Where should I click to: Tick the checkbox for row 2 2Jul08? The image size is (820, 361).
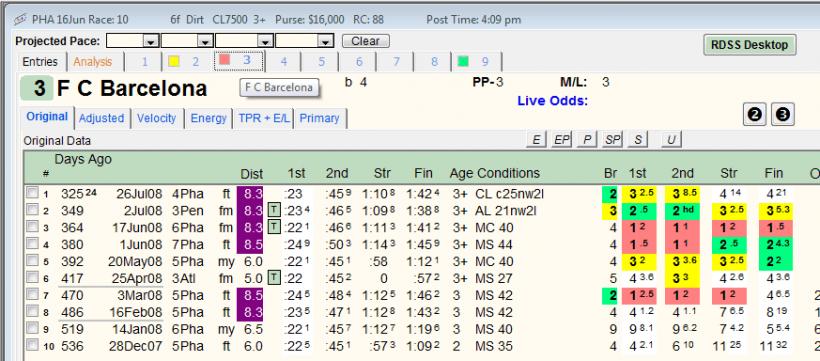32,210
